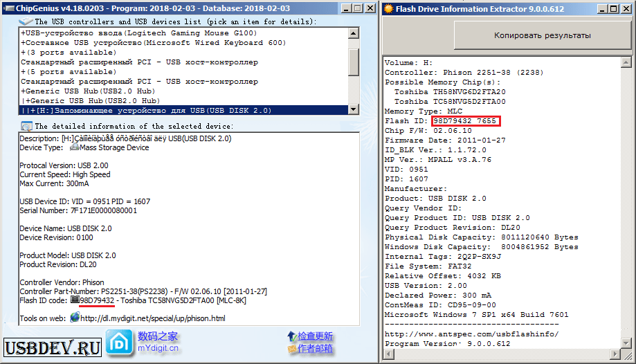Maximize the Flash Drive Information Extractor window
Screen dimensions: 636x364
tap(614, 8)
